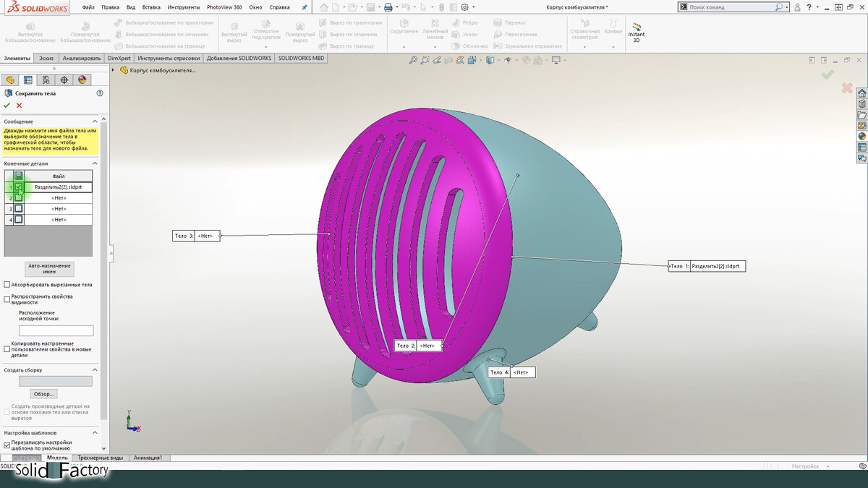868x488 pixels.
Task: Open the PropertyManager tab icon
Action: (x=27, y=80)
